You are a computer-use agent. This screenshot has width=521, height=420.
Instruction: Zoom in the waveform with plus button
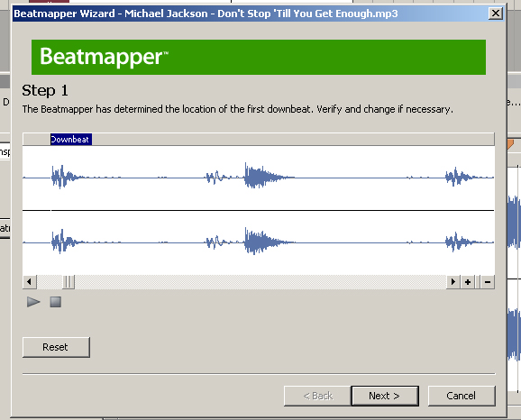[468, 282]
